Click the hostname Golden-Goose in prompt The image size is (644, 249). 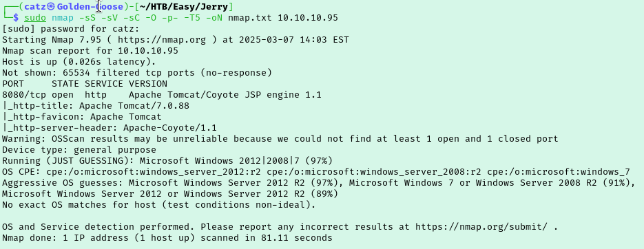point(90,7)
